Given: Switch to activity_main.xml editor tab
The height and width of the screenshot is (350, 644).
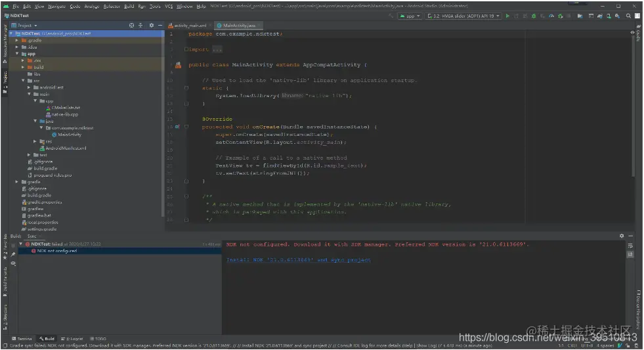Looking at the screenshot, I should [190, 26].
